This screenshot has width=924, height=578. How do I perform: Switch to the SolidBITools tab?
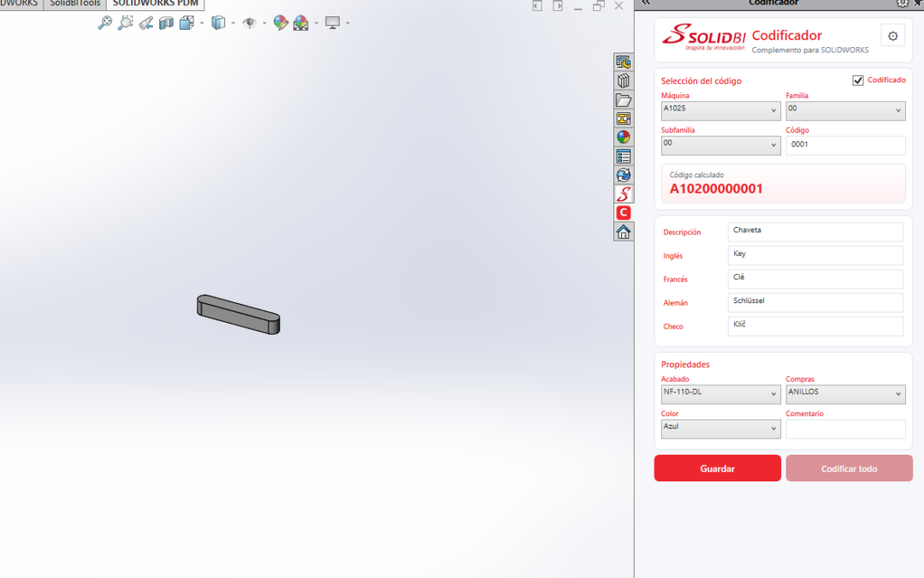tap(74, 3)
